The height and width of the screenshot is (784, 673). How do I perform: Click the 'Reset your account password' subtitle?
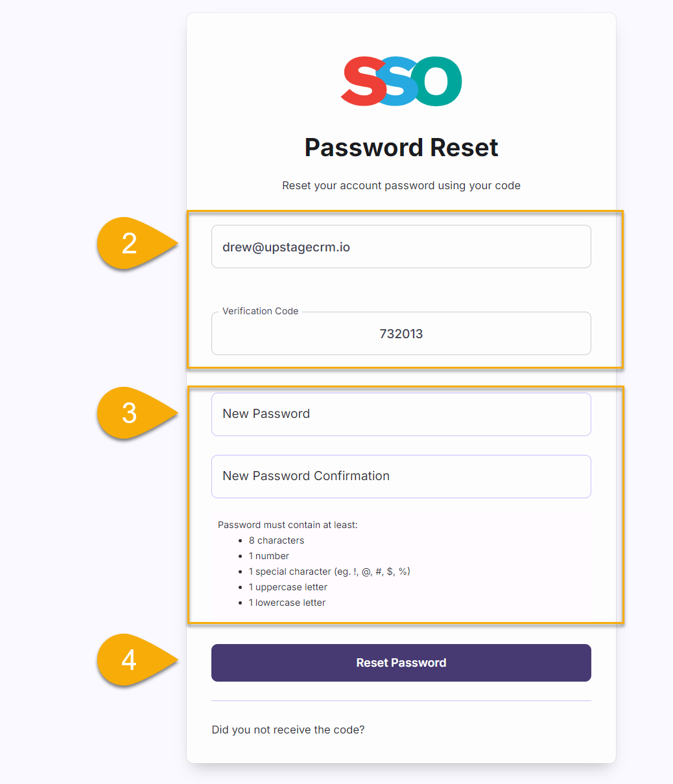[401, 185]
